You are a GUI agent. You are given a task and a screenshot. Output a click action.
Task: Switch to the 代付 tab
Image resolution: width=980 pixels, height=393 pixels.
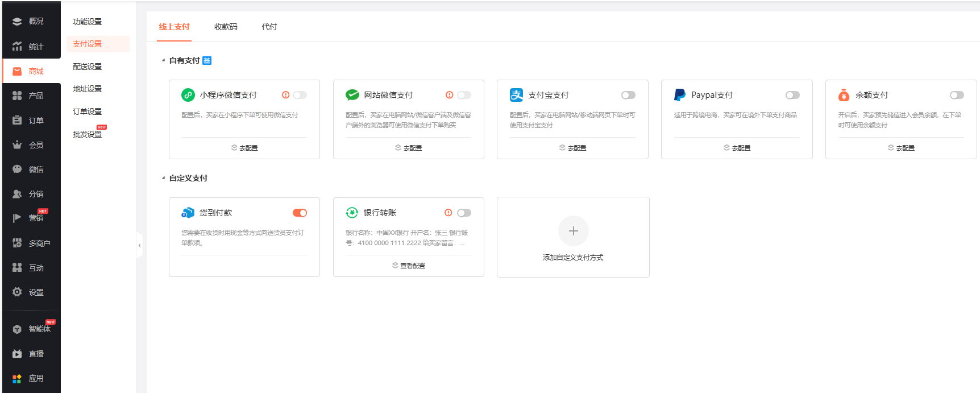tap(269, 27)
